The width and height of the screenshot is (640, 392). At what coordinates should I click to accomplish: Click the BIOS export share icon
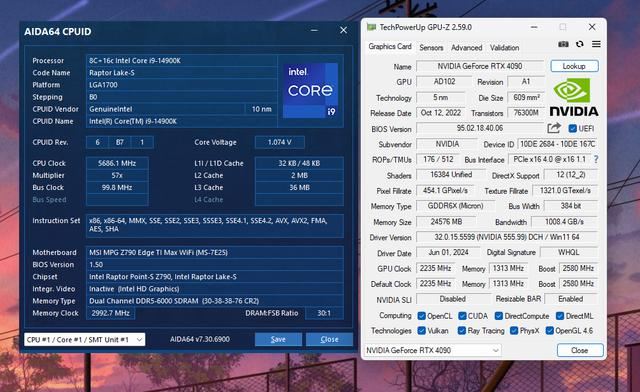pos(553,128)
